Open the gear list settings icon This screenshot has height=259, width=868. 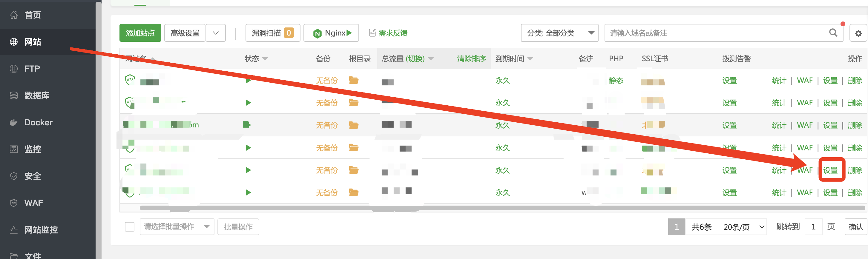858,33
